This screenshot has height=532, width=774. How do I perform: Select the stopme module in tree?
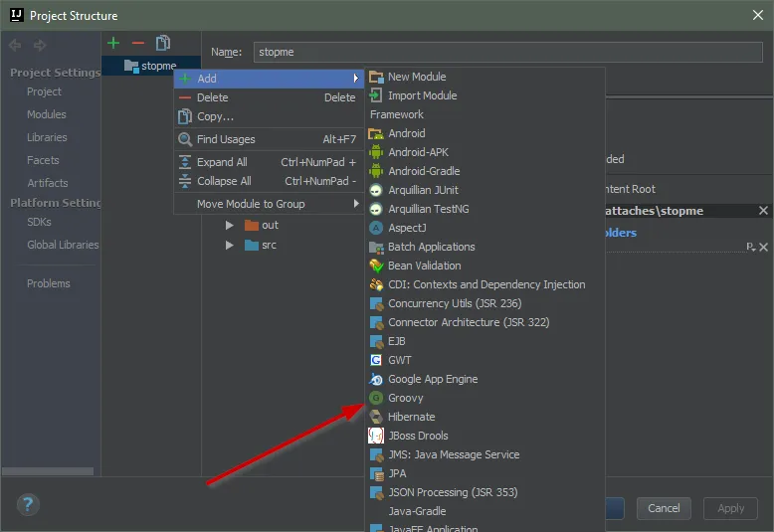(150, 66)
